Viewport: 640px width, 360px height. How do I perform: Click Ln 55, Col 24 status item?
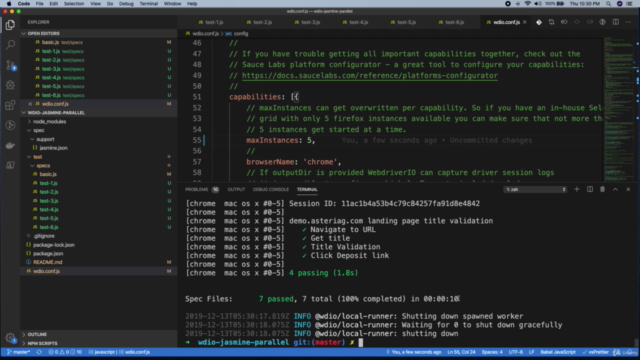pos(461,352)
